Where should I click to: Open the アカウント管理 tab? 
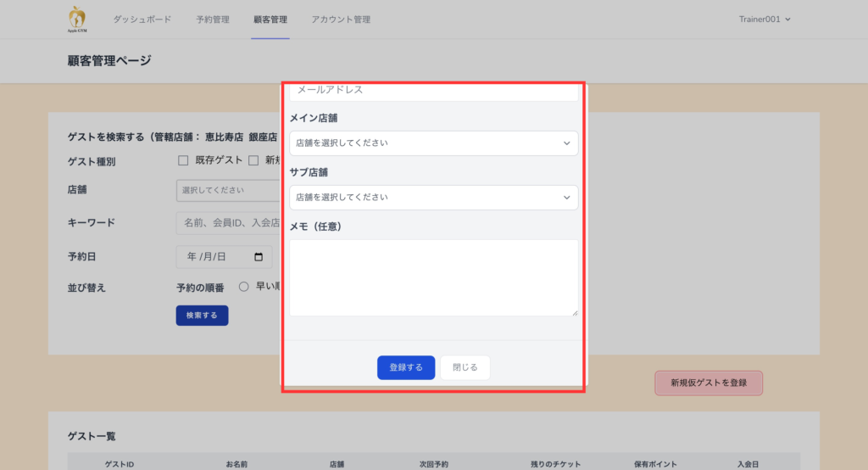(341, 20)
